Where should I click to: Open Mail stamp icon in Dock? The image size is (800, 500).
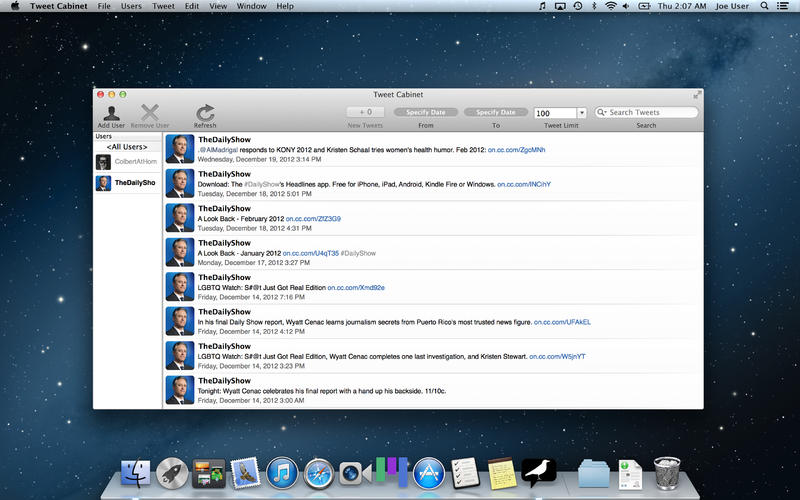[245, 473]
